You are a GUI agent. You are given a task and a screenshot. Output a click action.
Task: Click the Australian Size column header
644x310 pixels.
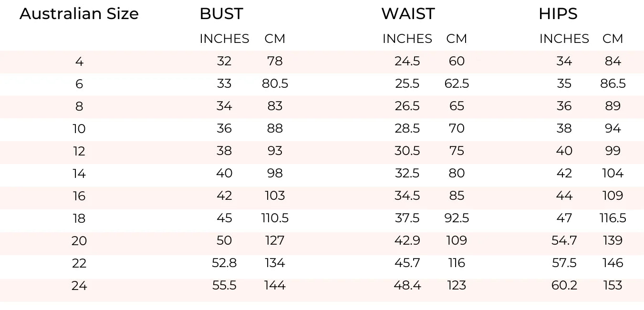click(x=79, y=14)
